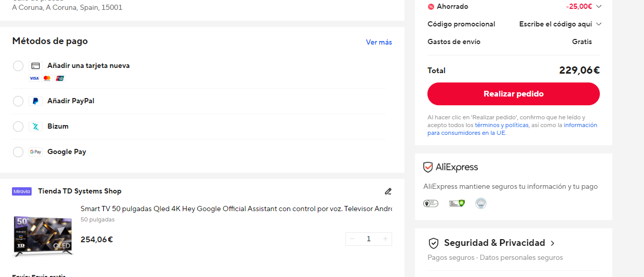Expand the promo code entry field
Viewport: 644px width, 277px height.
(599, 24)
